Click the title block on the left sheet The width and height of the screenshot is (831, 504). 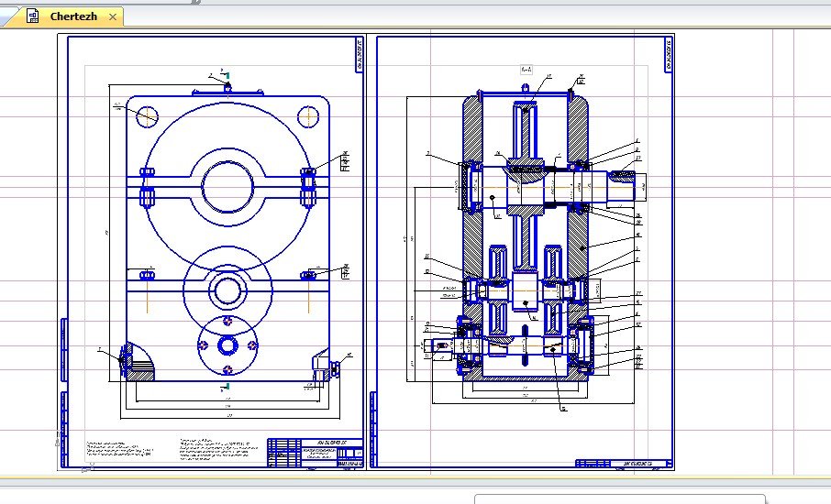tap(316, 454)
